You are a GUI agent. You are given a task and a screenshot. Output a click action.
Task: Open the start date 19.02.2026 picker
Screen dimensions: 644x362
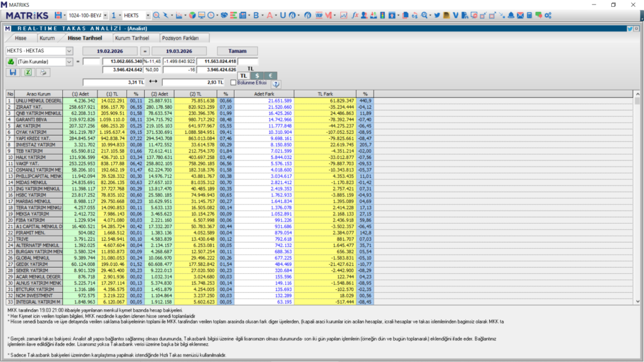click(x=110, y=51)
